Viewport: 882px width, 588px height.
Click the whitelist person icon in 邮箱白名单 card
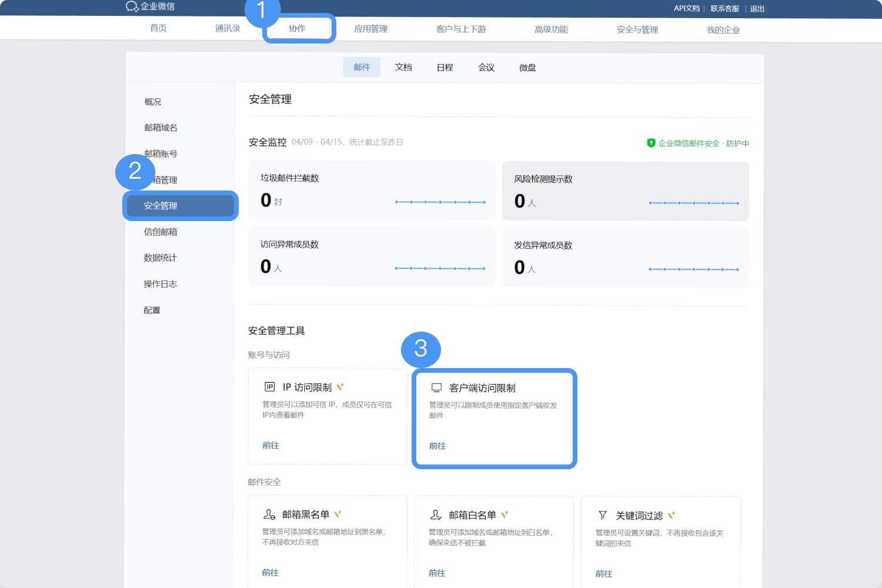(x=435, y=514)
